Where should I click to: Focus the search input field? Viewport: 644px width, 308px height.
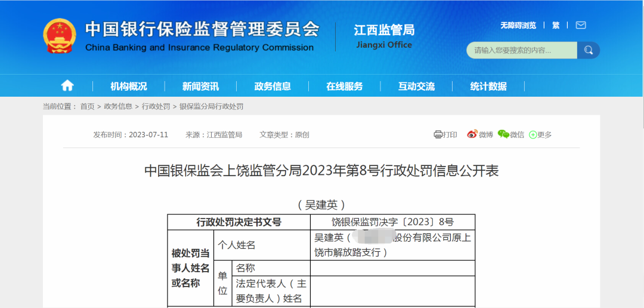(521, 50)
